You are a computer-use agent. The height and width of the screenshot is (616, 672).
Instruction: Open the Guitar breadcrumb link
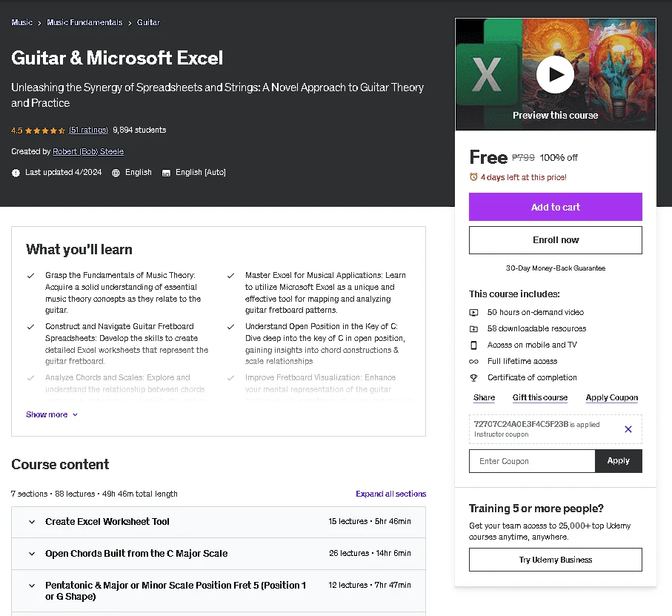tap(148, 22)
